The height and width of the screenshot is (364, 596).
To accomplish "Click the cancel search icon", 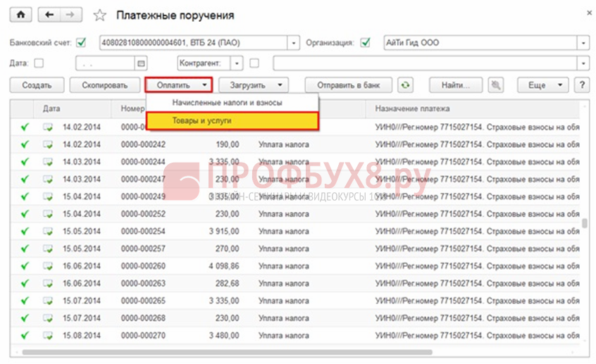I will point(498,85).
